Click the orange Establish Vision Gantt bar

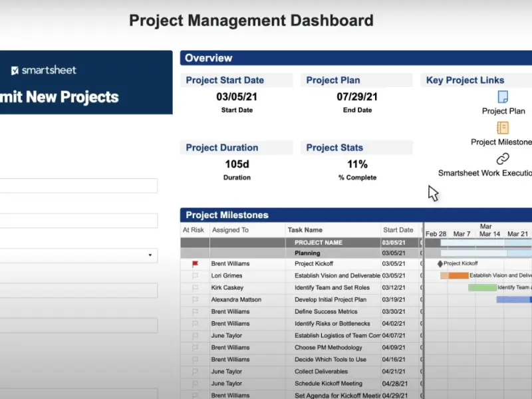point(458,275)
